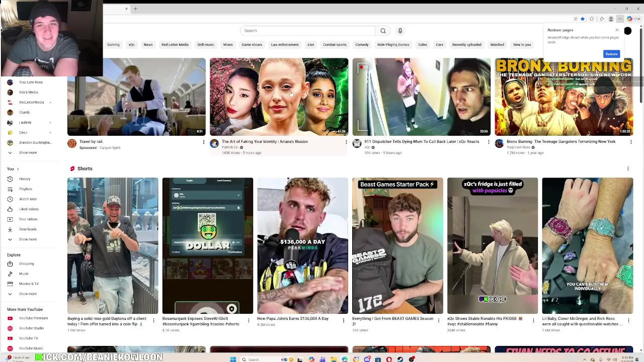Click the blue favorites star in address bar
Screen dimensions: 644x362
583,19
